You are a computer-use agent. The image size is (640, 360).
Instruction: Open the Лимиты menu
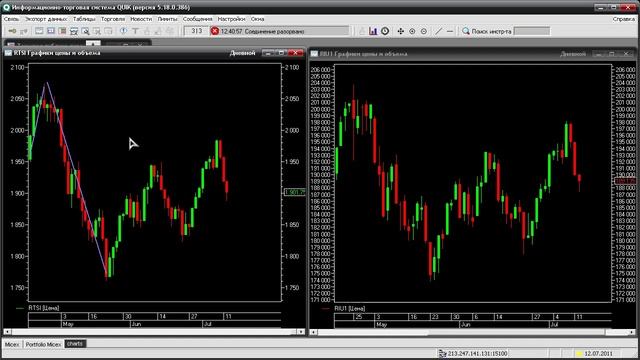click(x=167, y=19)
